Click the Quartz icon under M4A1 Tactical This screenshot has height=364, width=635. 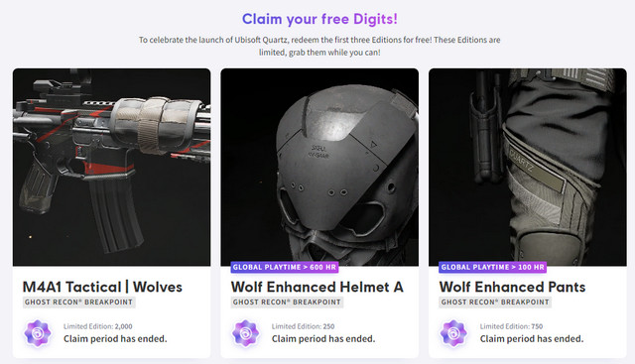(38, 333)
